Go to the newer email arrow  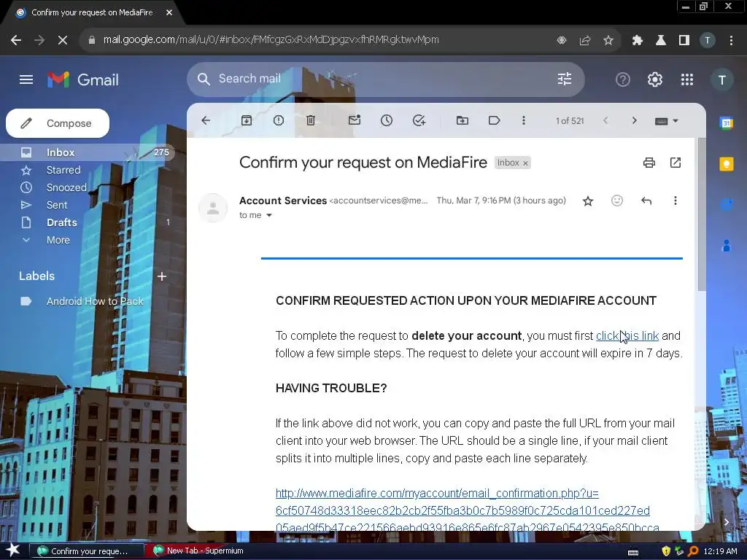coord(605,120)
